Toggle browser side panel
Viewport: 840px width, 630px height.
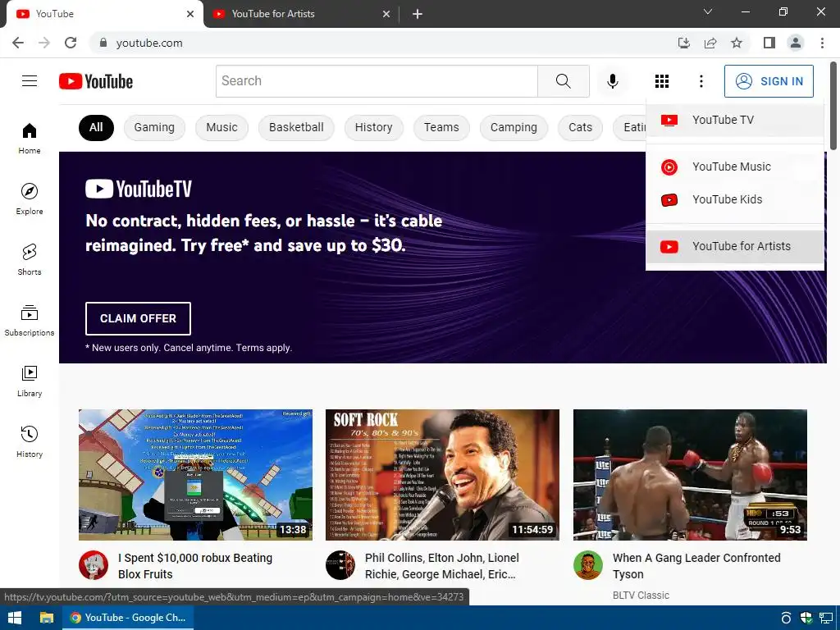769,43
